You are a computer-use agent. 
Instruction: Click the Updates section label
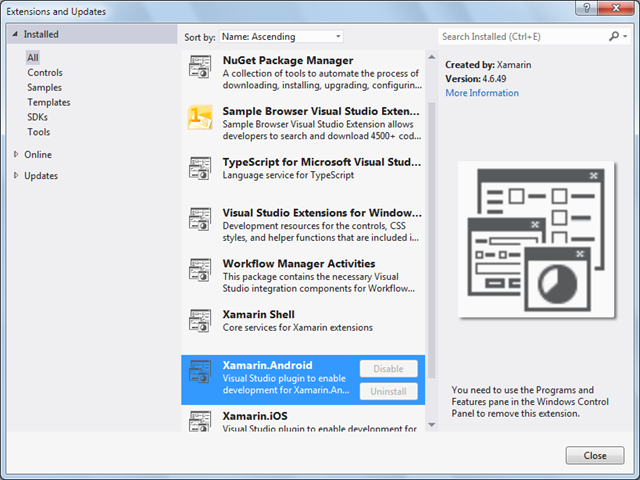(41, 176)
